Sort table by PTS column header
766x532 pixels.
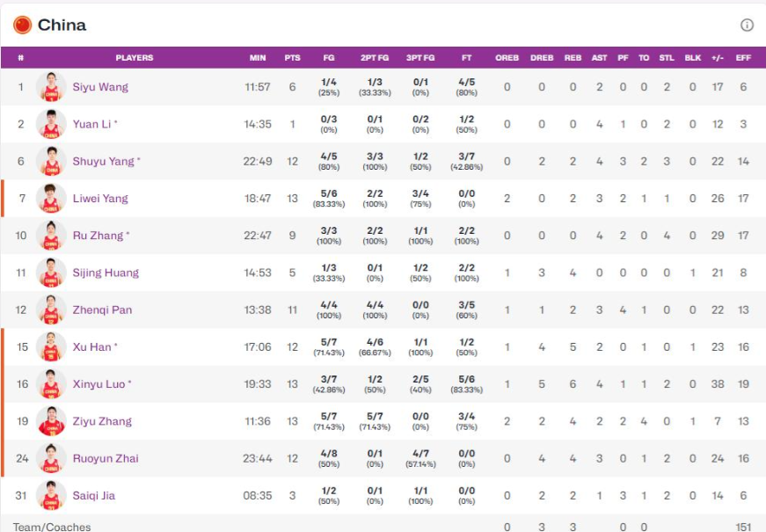(292, 58)
